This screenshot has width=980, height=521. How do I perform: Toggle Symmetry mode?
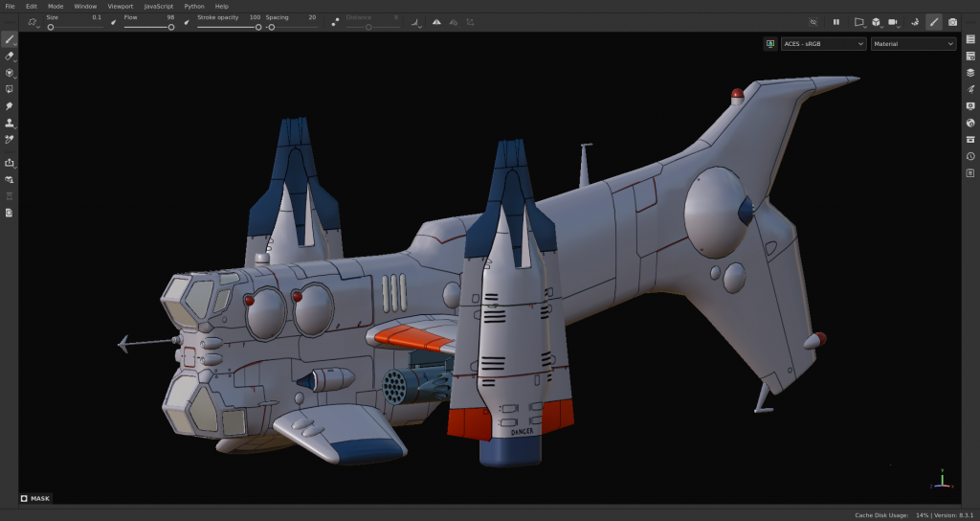436,22
